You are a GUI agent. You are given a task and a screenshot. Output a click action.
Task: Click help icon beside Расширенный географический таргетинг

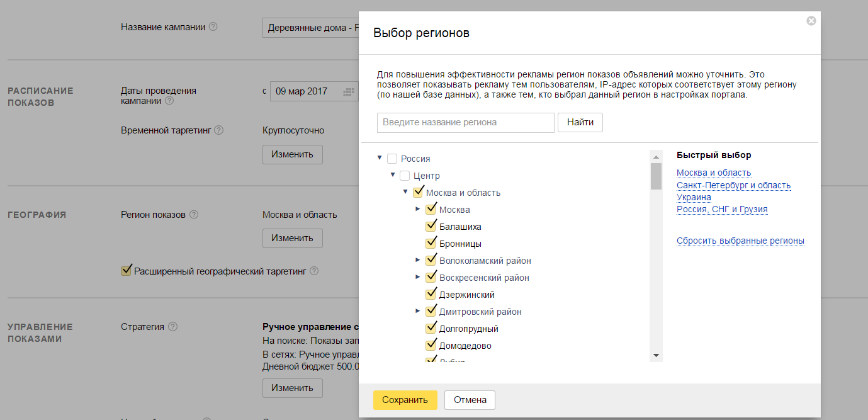pyautogui.click(x=314, y=271)
